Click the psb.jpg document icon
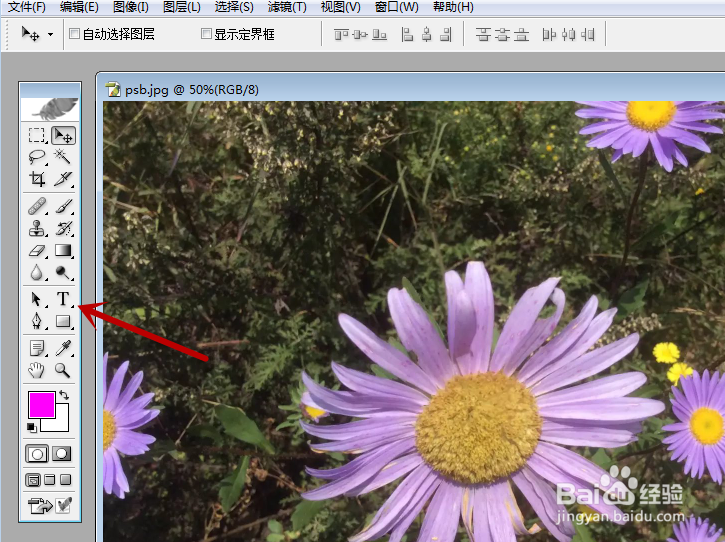This screenshot has width=725, height=542. [x=113, y=89]
